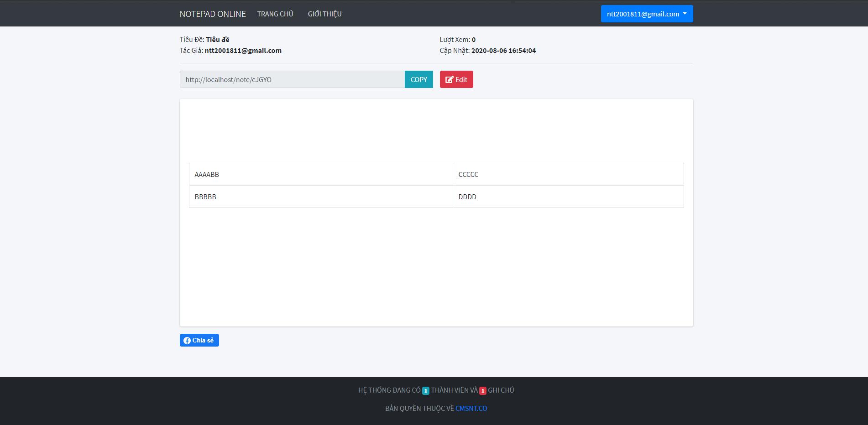Screen dimensions: 868x425
Task: Click the red note count badge in the footer
Action: [x=482, y=390]
